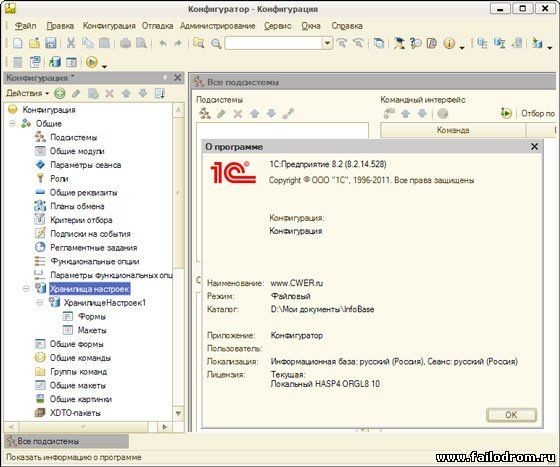560x467 pixels.
Task: Collapse the Хранилища настроек node
Action: 26,288
